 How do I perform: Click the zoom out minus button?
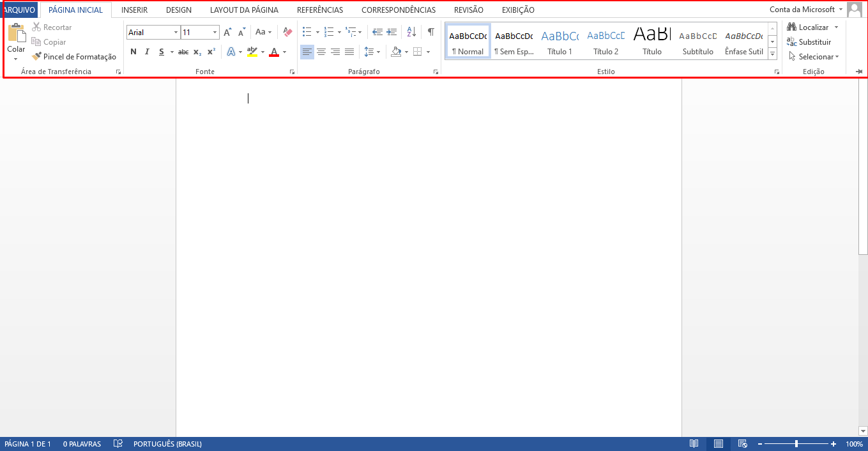[x=760, y=444]
